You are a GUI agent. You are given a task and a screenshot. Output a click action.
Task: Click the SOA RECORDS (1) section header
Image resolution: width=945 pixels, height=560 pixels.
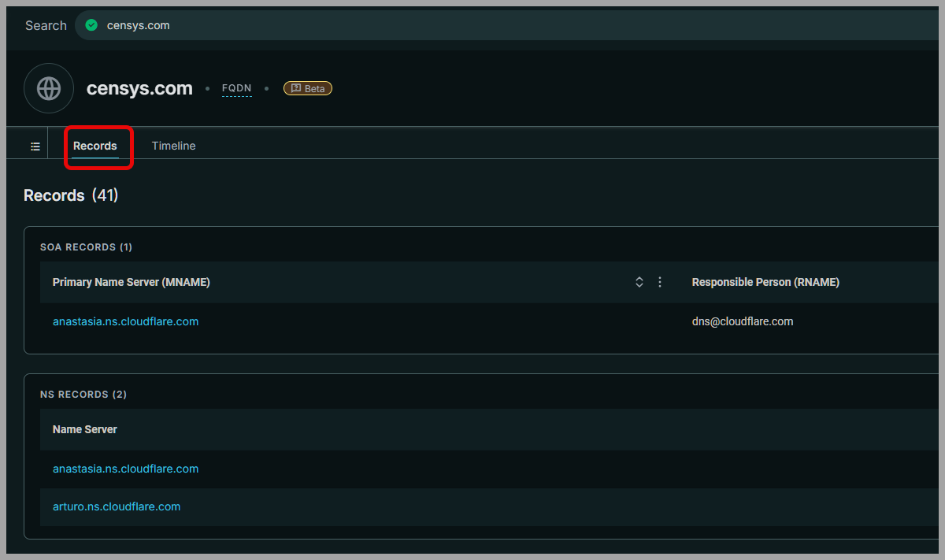pyautogui.click(x=86, y=247)
